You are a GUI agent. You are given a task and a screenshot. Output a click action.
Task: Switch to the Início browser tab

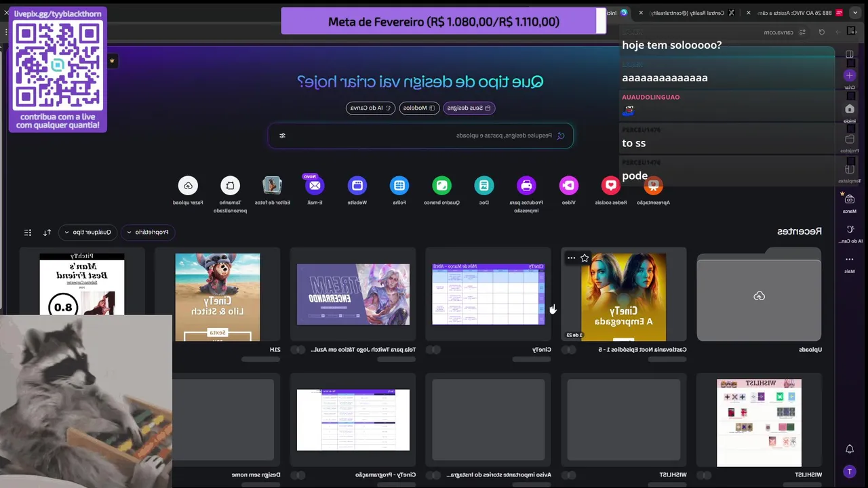616,13
